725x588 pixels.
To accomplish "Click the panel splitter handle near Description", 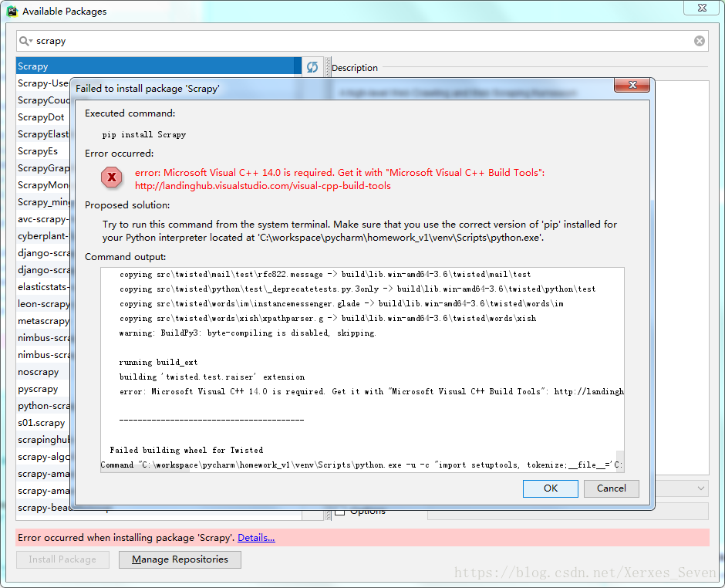I will click(328, 67).
